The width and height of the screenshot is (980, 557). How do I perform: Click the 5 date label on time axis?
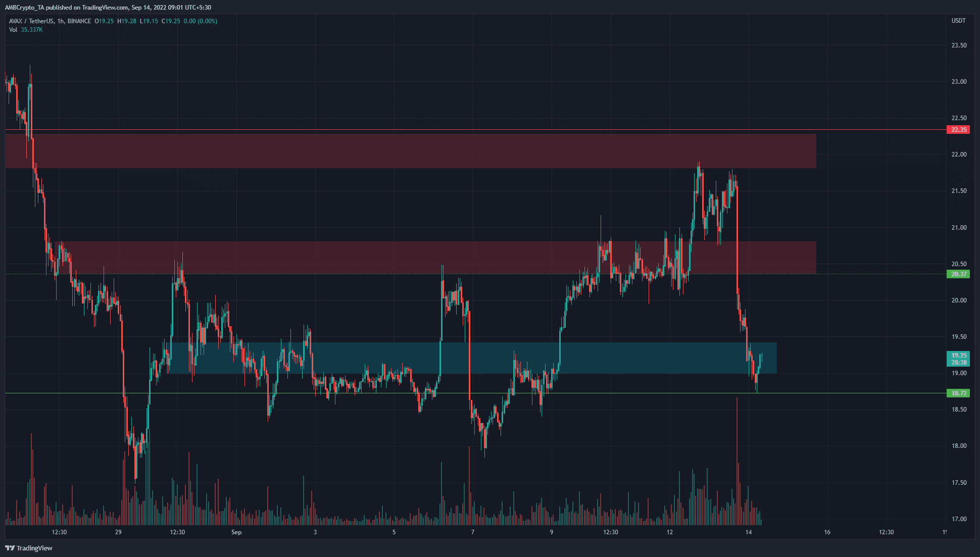pyautogui.click(x=394, y=532)
